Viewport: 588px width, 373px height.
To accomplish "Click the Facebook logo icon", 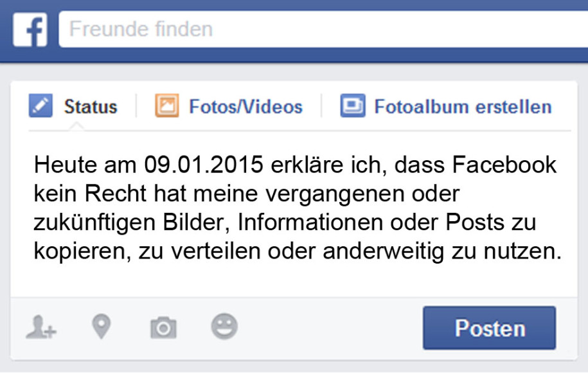I will coord(30,30).
